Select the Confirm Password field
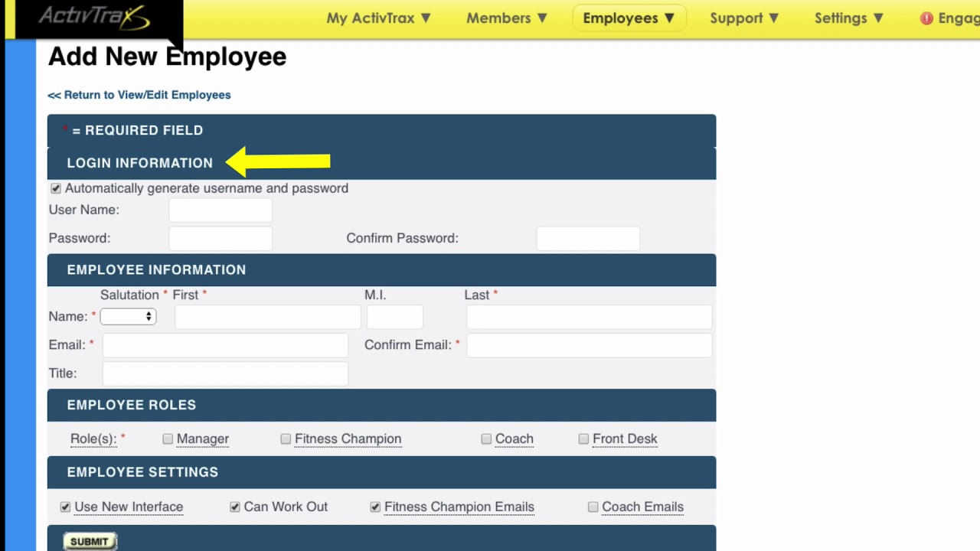The height and width of the screenshot is (551, 980). [x=588, y=238]
